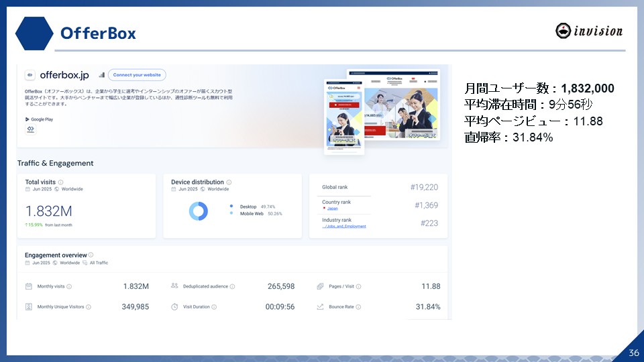
Task: Click the Desktop legend dot
Action: coord(231,206)
